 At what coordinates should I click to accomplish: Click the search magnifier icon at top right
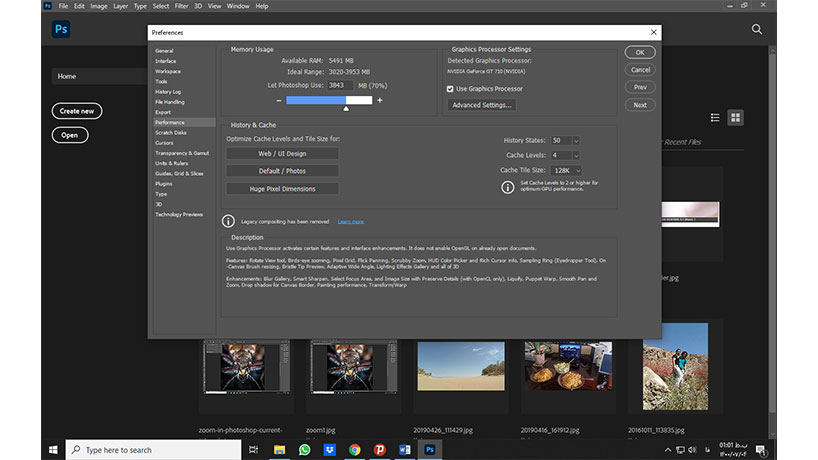click(758, 29)
